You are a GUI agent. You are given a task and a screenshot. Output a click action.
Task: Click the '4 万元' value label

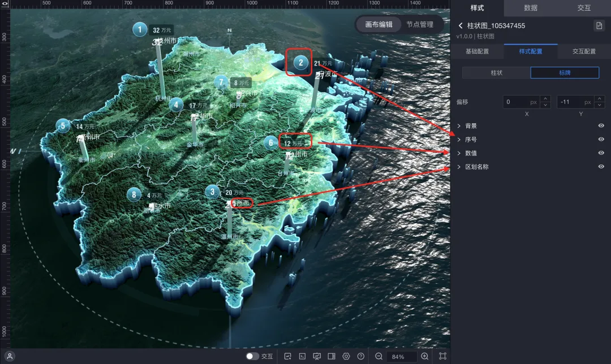pyautogui.click(x=154, y=195)
